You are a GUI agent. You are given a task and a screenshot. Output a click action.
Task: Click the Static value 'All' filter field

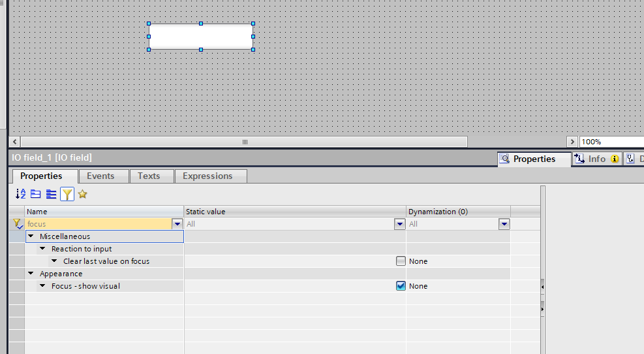pyautogui.click(x=290, y=223)
